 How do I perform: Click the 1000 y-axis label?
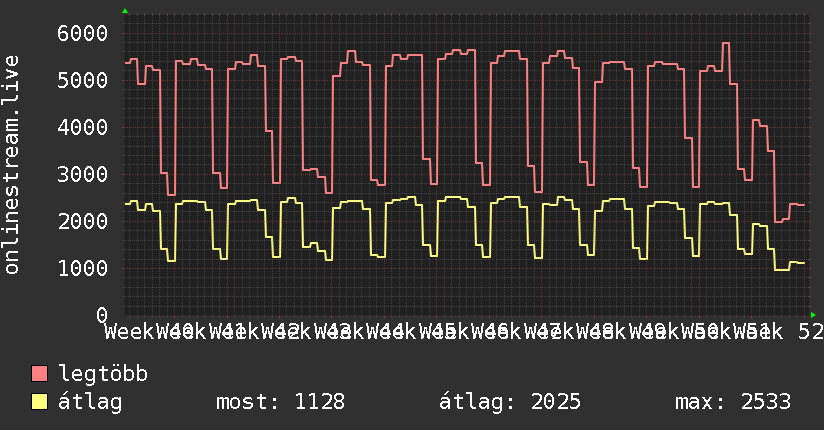click(83, 269)
